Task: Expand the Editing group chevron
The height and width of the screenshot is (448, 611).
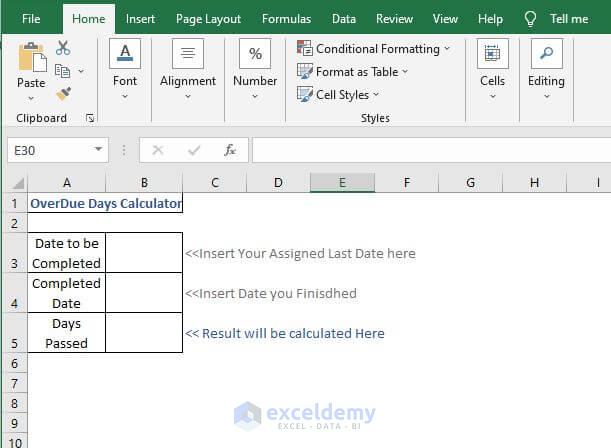Action: [x=547, y=96]
